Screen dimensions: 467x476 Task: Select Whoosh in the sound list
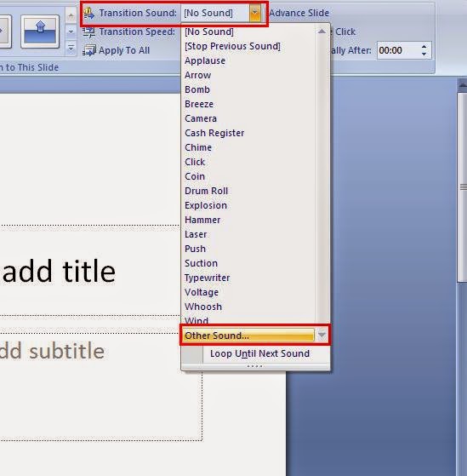(203, 307)
